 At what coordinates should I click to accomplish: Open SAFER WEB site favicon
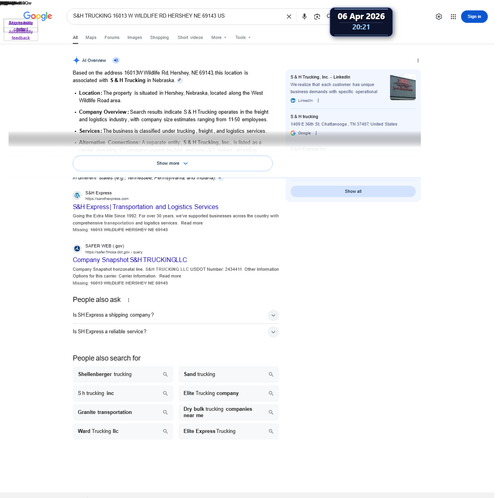pos(77,248)
